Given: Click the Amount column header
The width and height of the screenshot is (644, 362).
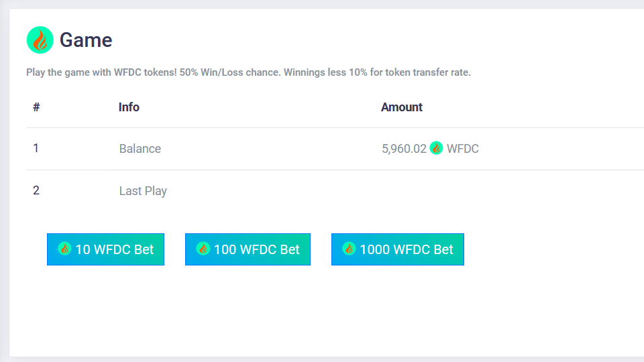Looking at the screenshot, I should (401, 107).
